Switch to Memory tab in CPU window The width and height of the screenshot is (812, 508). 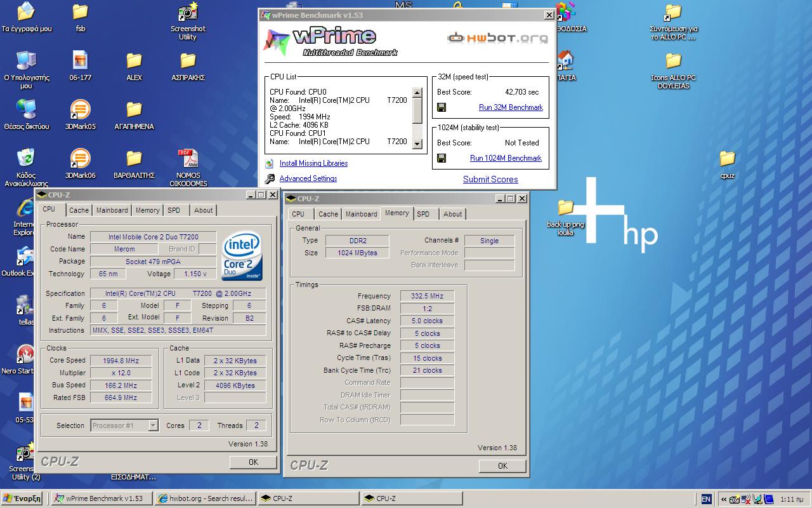[147, 210]
